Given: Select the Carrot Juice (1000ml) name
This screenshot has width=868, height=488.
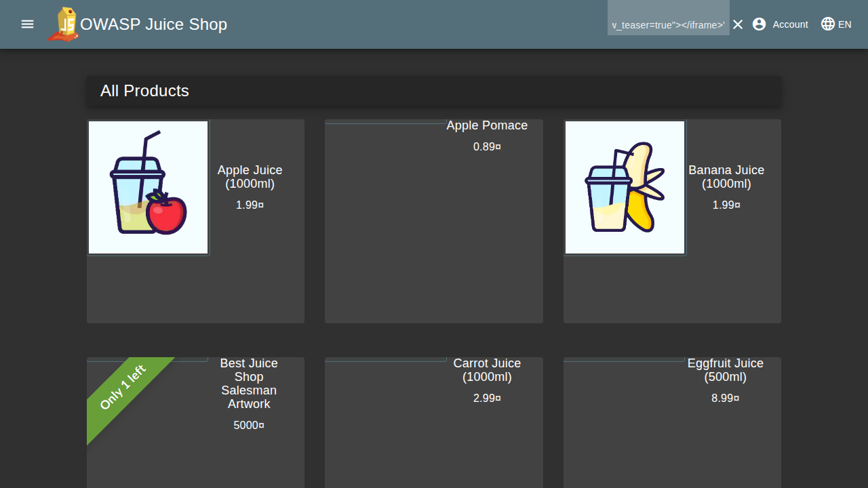Looking at the screenshot, I should coord(487,370).
